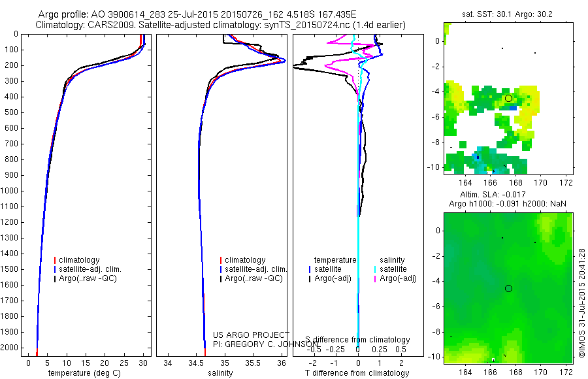
Task: Click the Argo profile title line
Action: tap(197, 14)
